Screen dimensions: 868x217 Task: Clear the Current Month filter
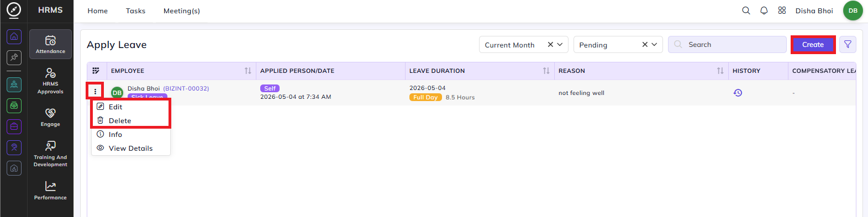coord(550,45)
